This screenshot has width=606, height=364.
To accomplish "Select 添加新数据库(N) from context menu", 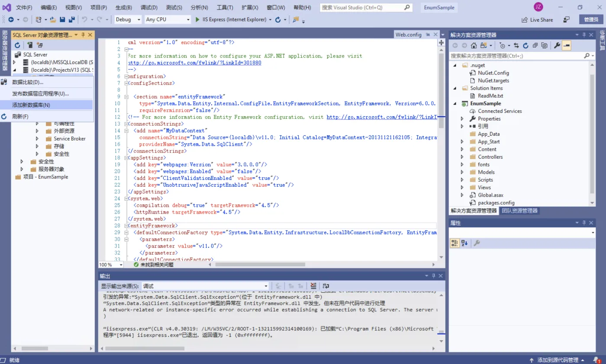I will (46, 105).
